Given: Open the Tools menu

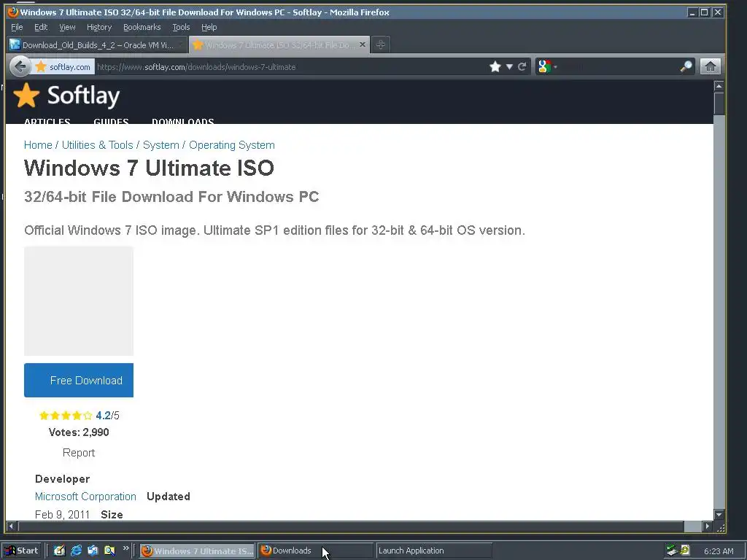Looking at the screenshot, I should 181,27.
